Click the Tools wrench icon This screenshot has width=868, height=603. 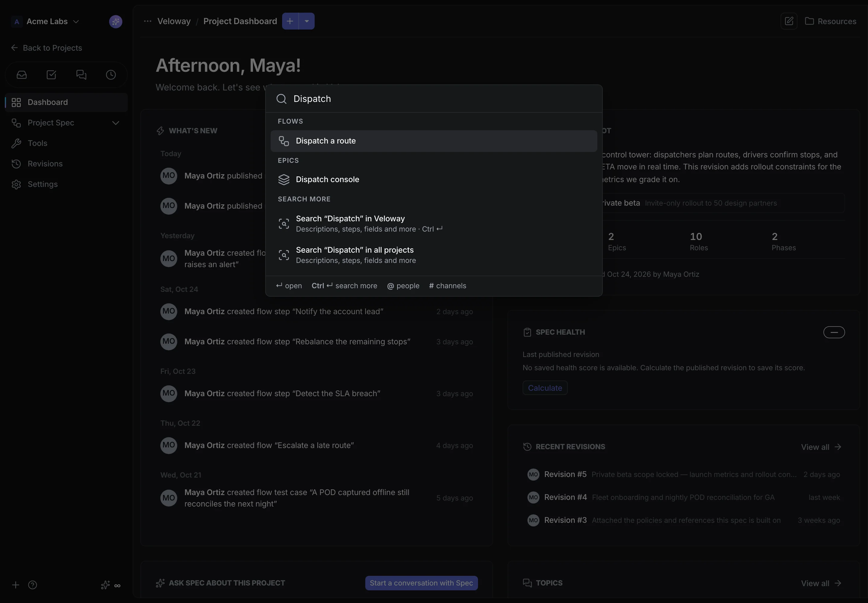click(x=16, y=143)
